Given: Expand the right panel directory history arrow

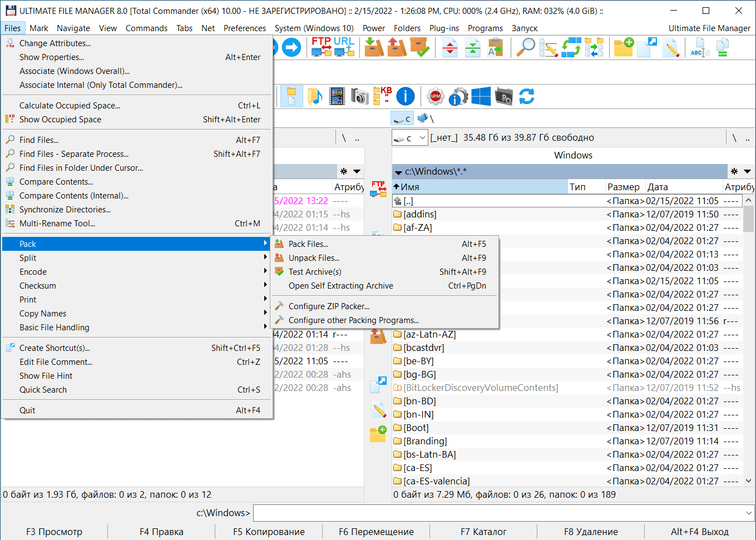Looking at the screenshot, I should 747,171.
